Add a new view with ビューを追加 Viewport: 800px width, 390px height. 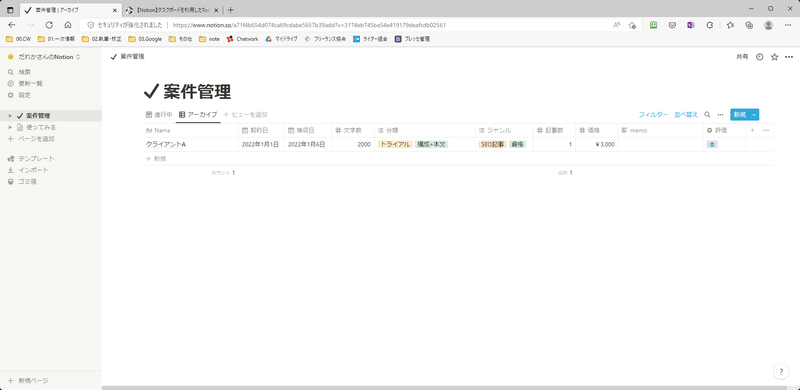[245, 115]
